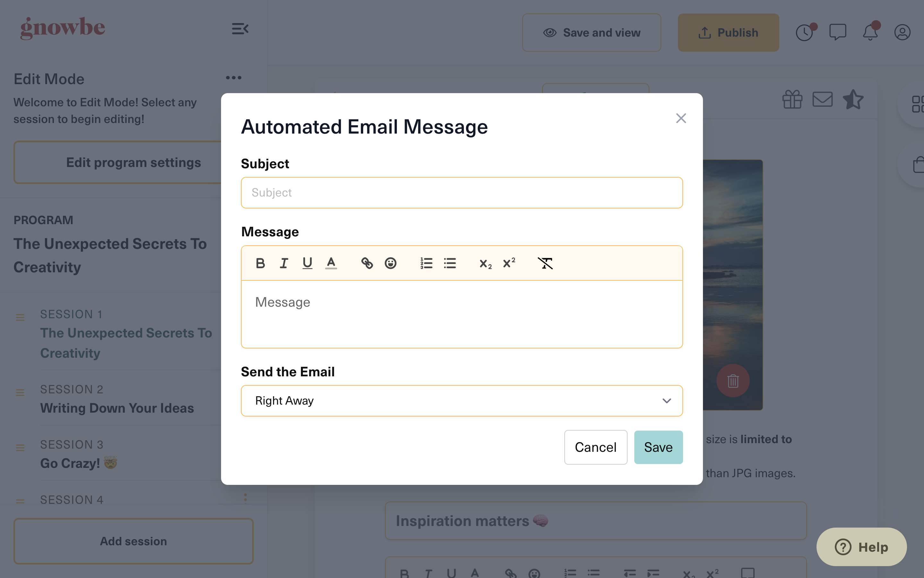Toggle italic in the email message toolbar
924x578 pixels.
point(284,263)
